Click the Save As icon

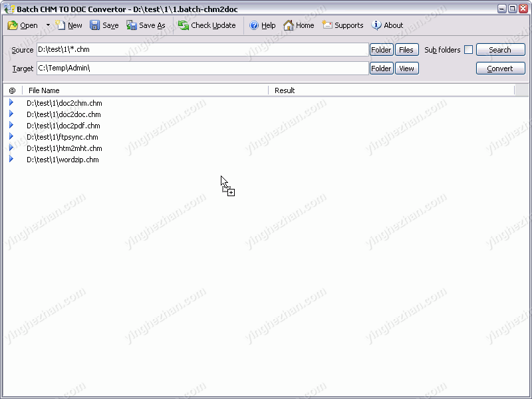tap(132, 25)
